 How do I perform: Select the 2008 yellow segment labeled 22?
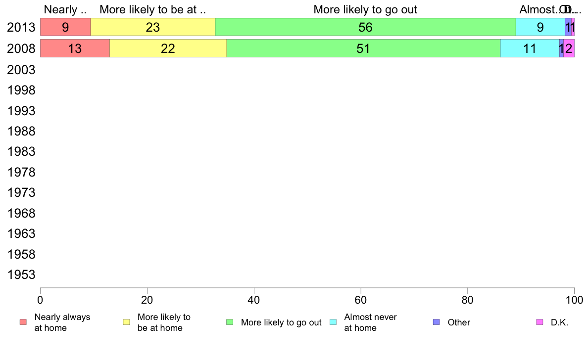pyautogui.click(x=168, y=48)
